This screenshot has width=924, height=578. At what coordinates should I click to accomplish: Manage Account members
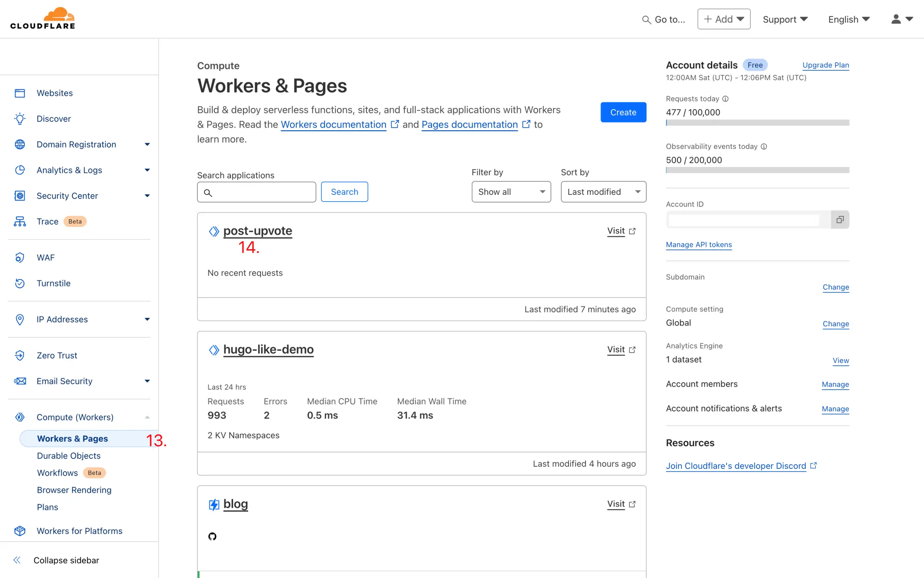[x=835, y=384]
